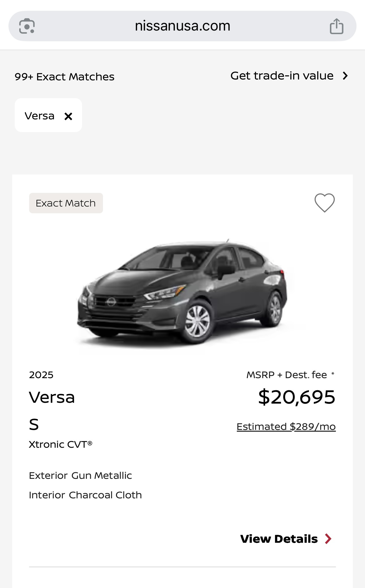Image resolution: width=365 pixels, height=588 pixels.
Task: Favorite the Versa with the heart icon
Action: point(325,203)
